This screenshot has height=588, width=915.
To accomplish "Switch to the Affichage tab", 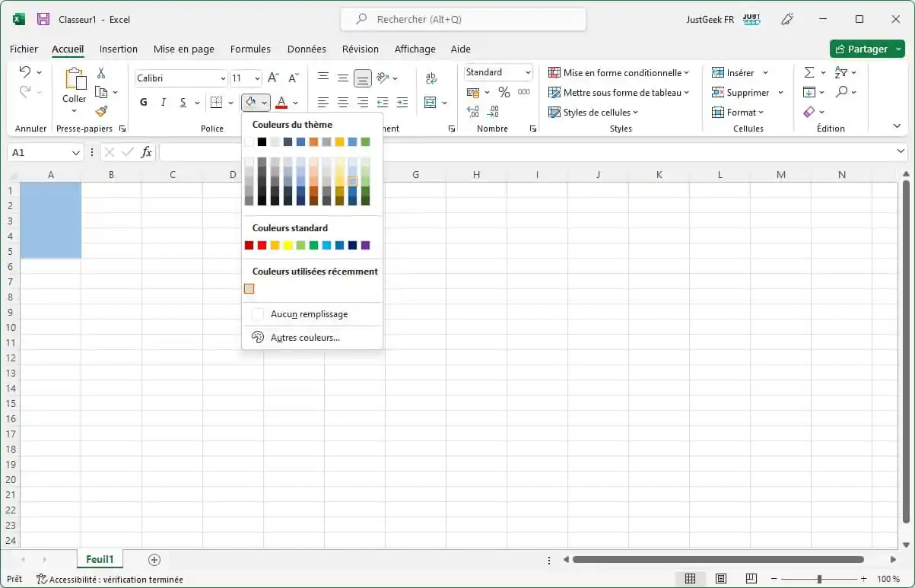I will tap(415, 49).
